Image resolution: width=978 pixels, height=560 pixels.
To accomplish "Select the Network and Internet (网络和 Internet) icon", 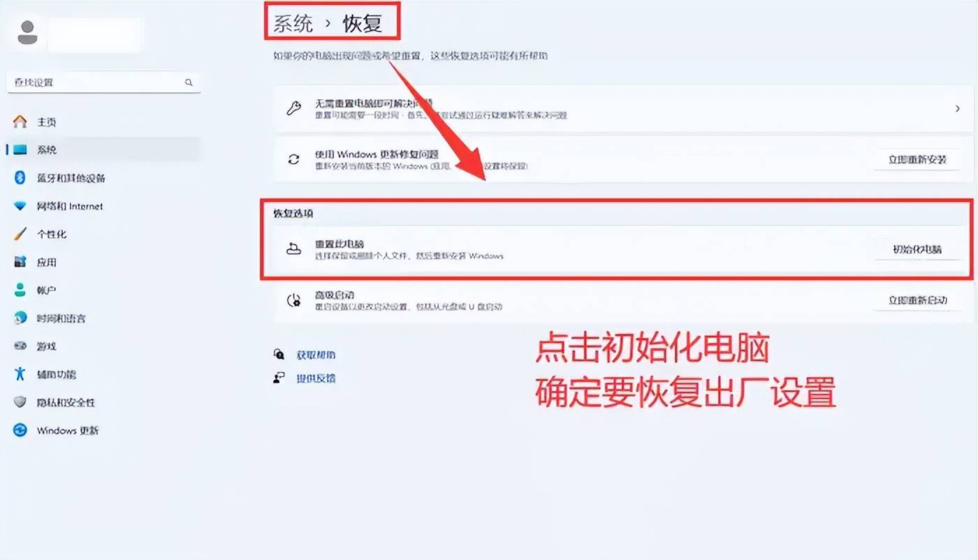I will pos(20,206).
